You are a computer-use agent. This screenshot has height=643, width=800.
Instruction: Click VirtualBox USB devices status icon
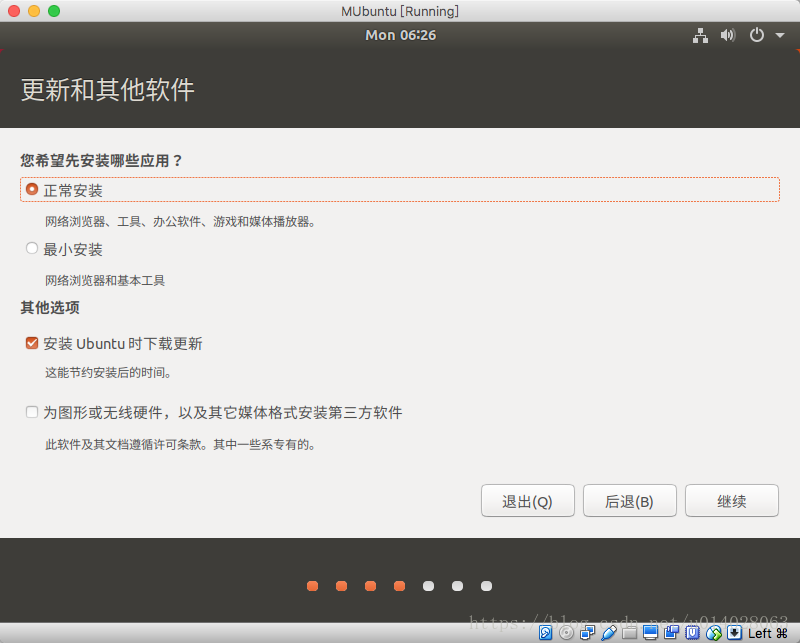(x=609, y=633)
